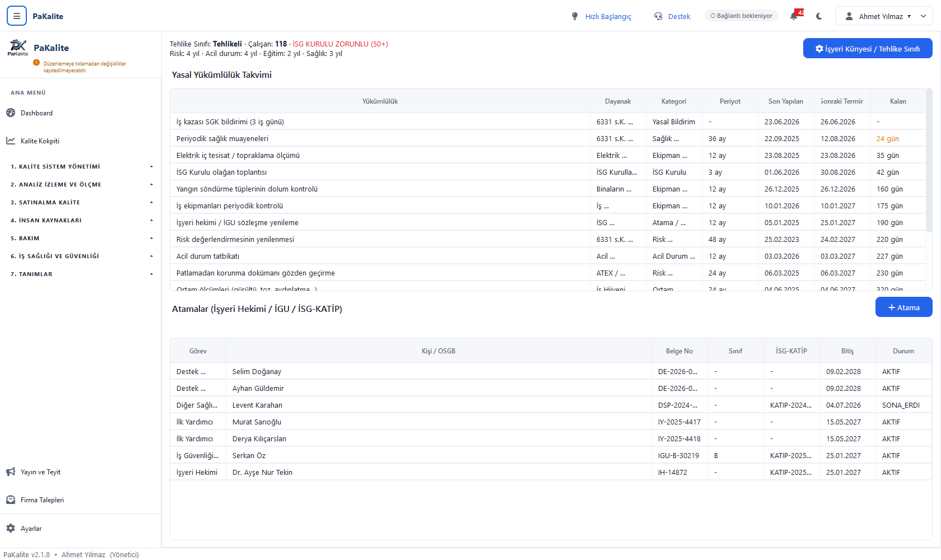This screenshot has width=941, height=560.
Task: Select İSG Kurulu olağan toplantısı row
Action: click(x=548, y=172)
